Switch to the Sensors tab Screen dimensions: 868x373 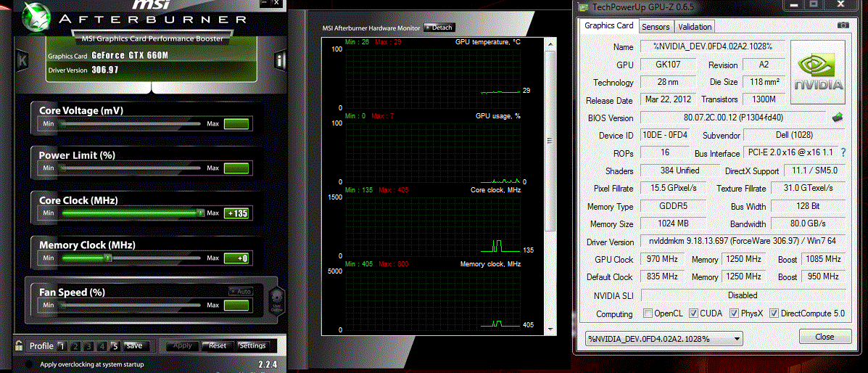[656, 27]
